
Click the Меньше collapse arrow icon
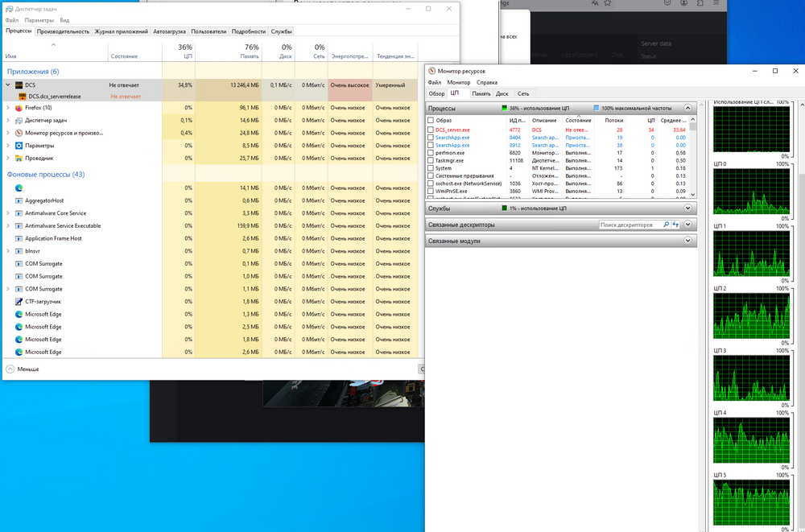(10, 369)
